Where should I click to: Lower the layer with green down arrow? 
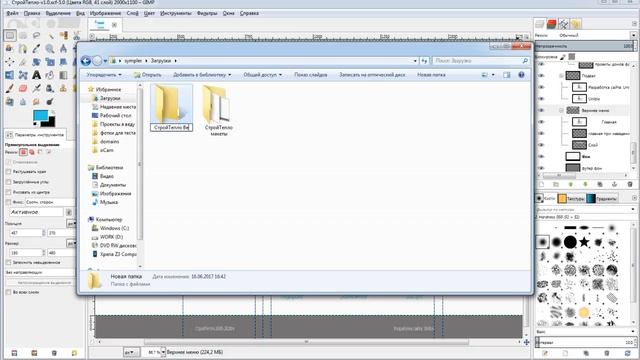point(585,184)
